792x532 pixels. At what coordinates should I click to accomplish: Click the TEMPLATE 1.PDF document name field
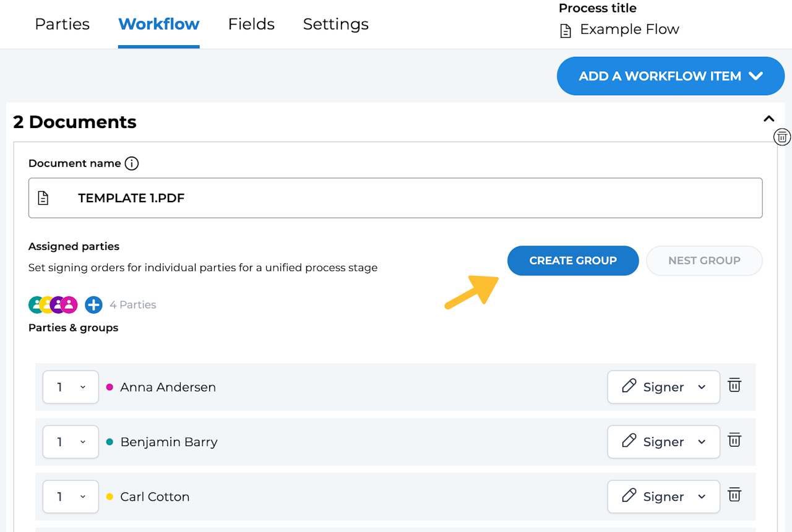[395, 198]
